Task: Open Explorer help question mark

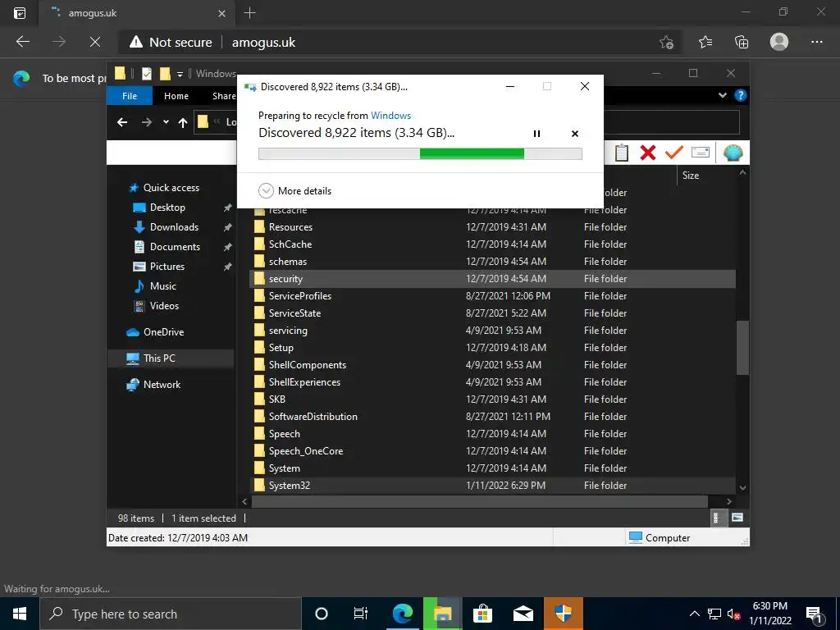Action: tap(741, 95)
